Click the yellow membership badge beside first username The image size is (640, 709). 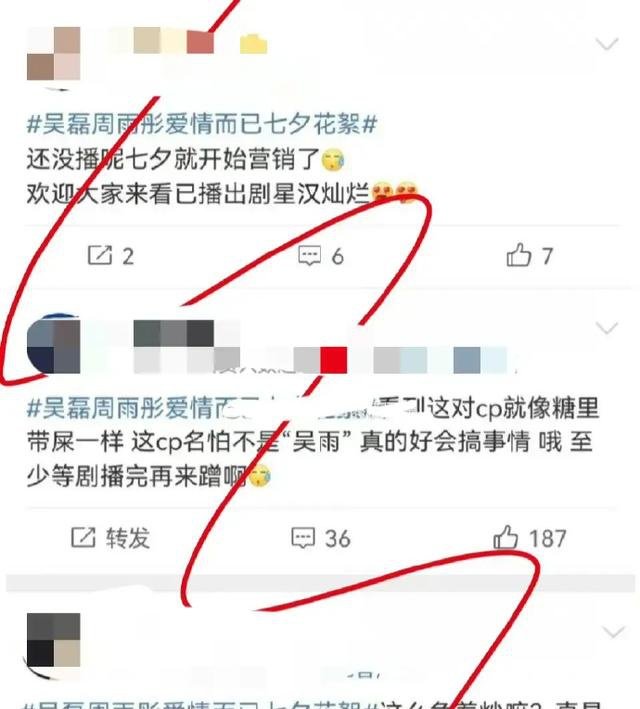point(253,43)
